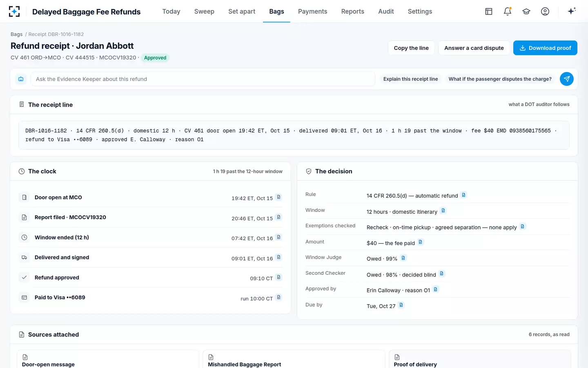
Task: Open the Proof of delivery card
Action: click(x=480, y=359)
